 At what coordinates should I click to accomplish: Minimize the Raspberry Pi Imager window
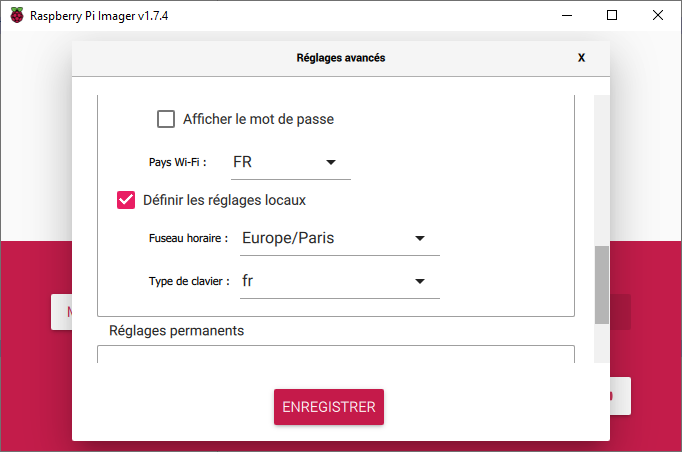coord(566,15)
